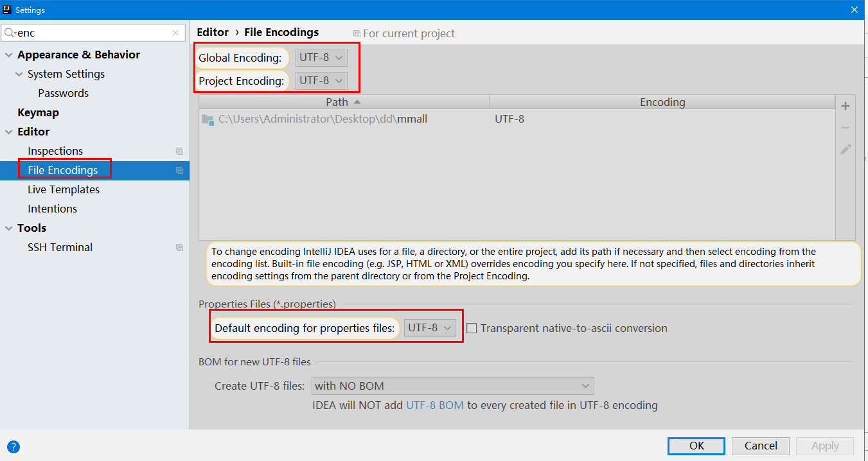Click the Editor breadcrumb

213,32
